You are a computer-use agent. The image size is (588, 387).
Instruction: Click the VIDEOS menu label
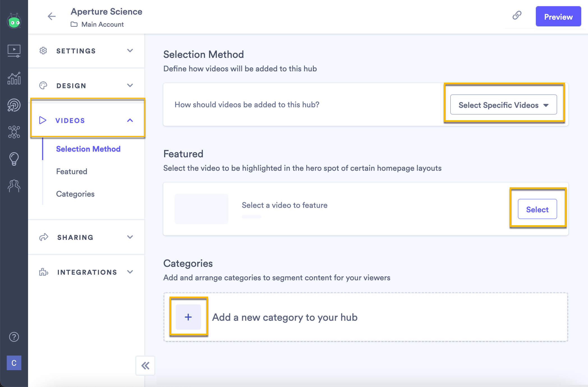[x=70, y=120]
